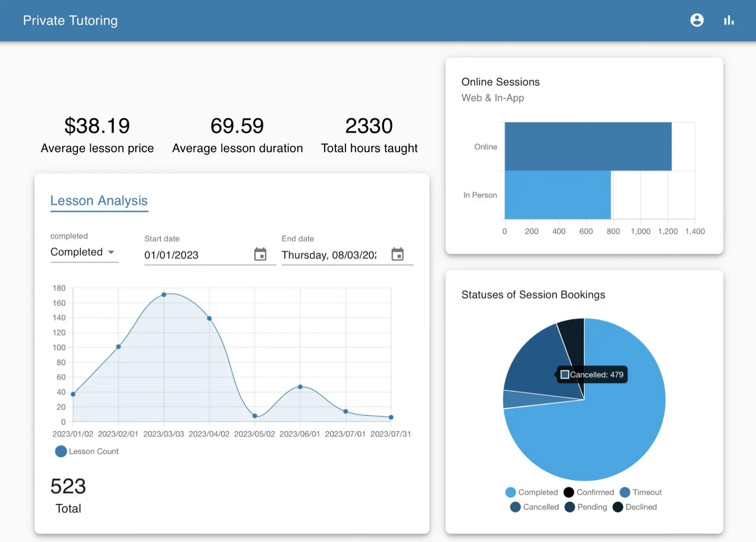Click the 2023/04/02 data point on line chart
756x542 pixels.
209,318
